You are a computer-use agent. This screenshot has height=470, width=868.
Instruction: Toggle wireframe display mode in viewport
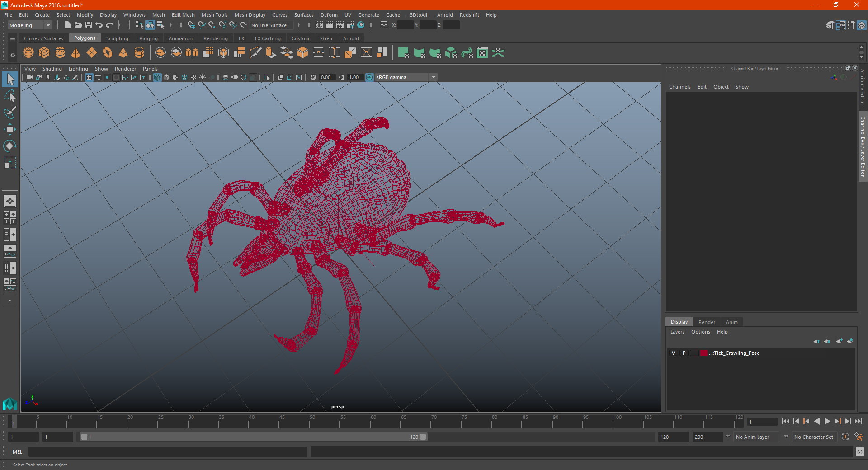[x=157, y=77]
